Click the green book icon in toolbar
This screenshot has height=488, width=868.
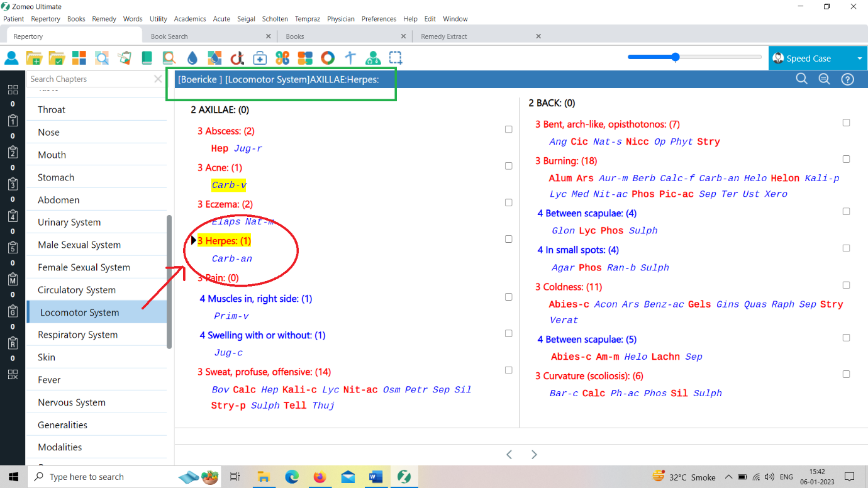click(x=147, y=58)
